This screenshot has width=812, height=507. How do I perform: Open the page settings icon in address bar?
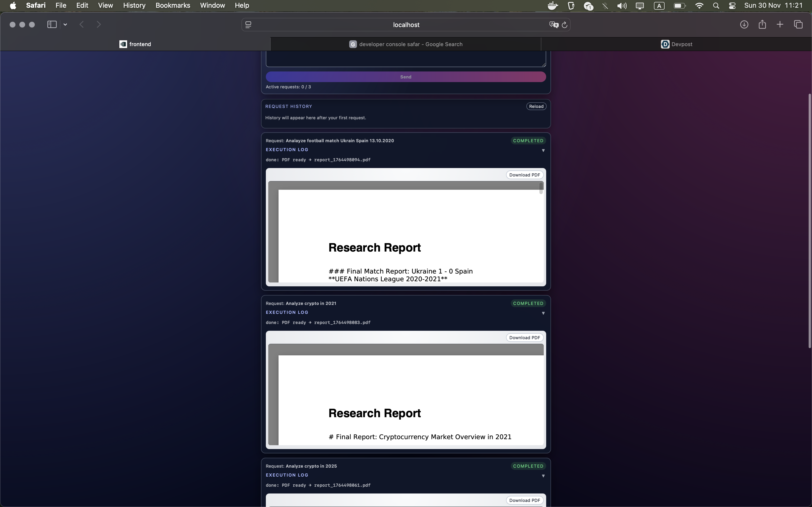point(248,25)
